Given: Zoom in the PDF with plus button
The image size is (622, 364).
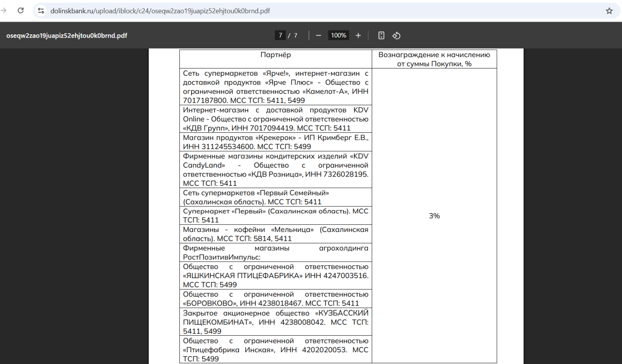Looking at the screenshot, I should click(x=358, y=36).
